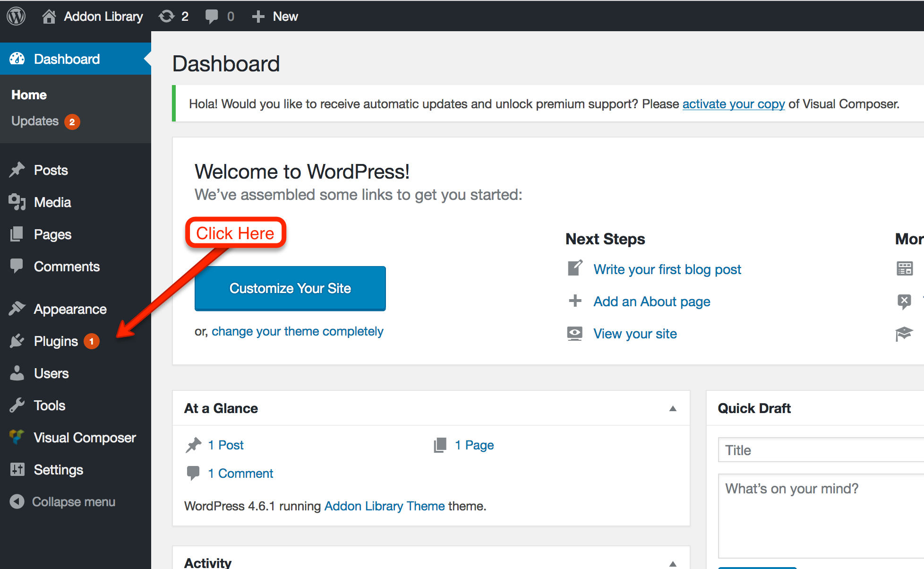Go to the Updates submenu item
Image resolution: width=924 pixels, height=569 pixels.
pyautogui.click(x=35, y=121)
